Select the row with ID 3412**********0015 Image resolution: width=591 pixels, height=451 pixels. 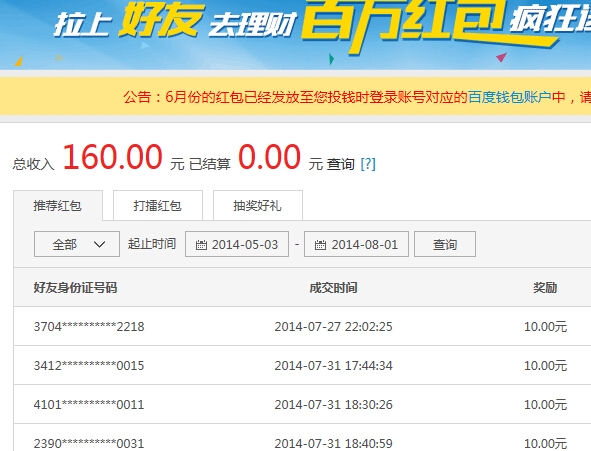(x=302, y=365)
